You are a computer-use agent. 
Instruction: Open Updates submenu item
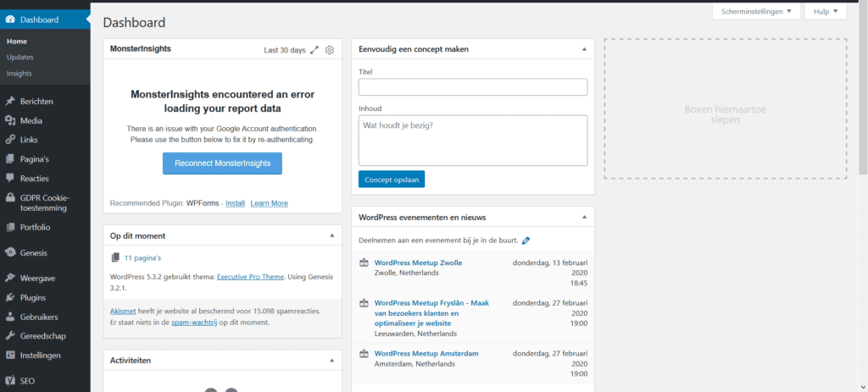[20, 57]
